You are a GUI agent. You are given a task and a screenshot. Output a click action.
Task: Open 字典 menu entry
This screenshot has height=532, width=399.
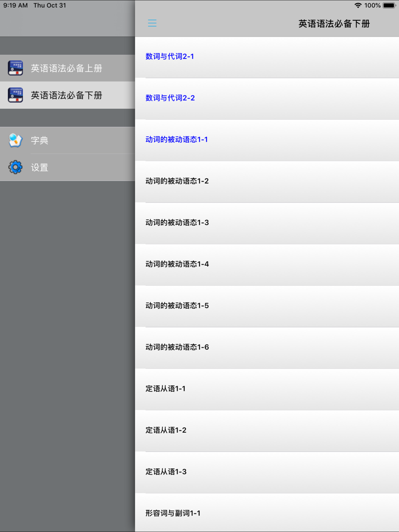pos(67,140)
